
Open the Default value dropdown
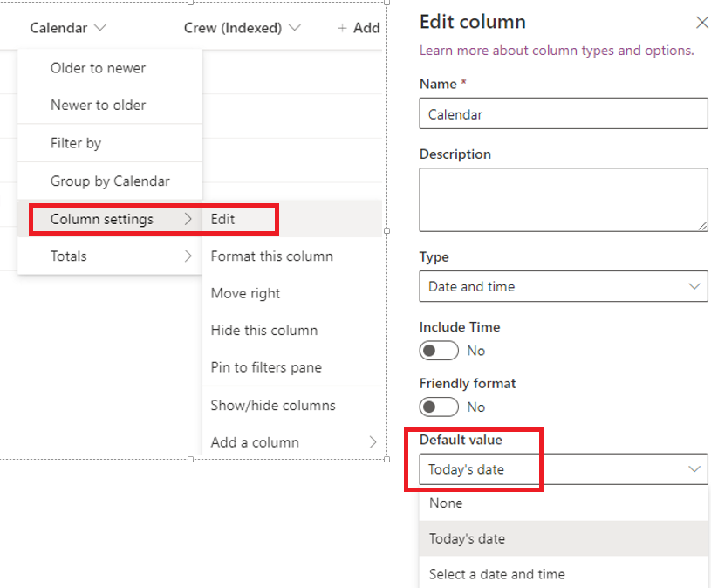click(x=564, y=469)
